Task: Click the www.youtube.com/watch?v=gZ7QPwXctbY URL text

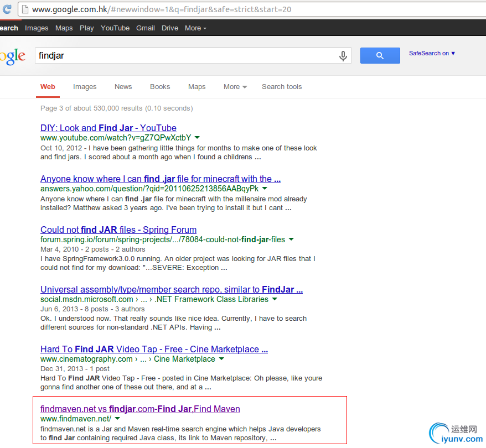Action: point(116,138)
